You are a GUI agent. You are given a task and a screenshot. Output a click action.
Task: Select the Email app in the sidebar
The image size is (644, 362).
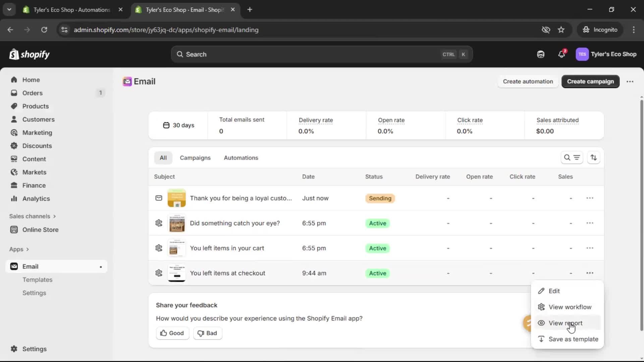[x=56, y=266]
